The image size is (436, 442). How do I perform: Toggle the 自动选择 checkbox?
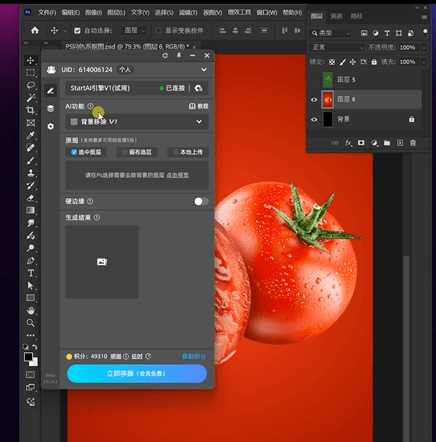(77, 31)
